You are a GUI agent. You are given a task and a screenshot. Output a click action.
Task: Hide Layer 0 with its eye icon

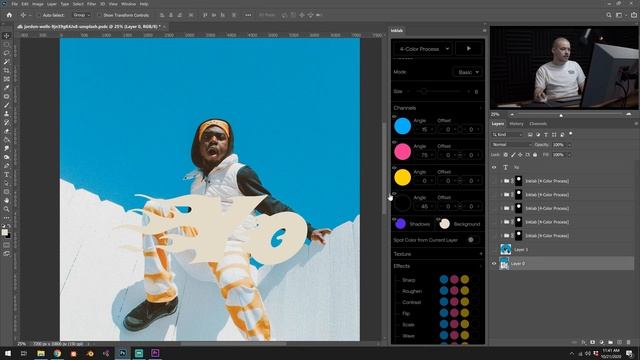494,264
